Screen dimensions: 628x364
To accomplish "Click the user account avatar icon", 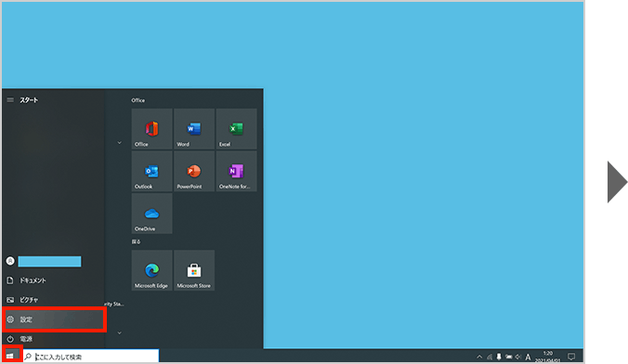I will pyautogui.click(x=10, y=261).
